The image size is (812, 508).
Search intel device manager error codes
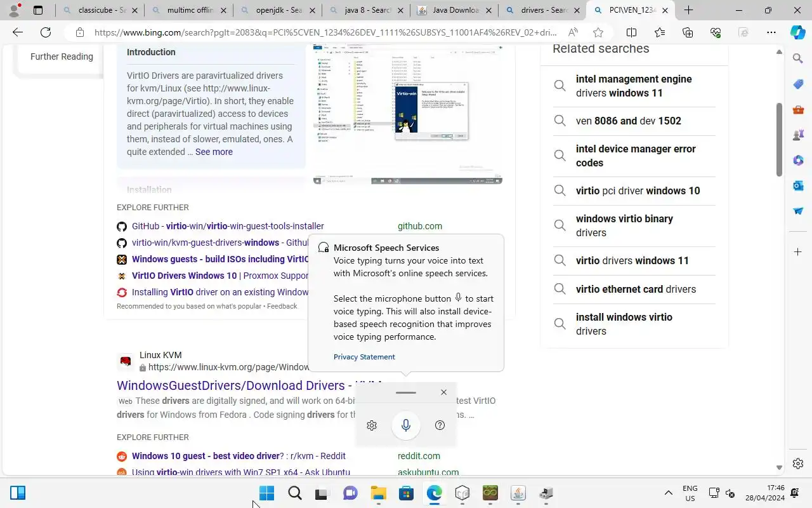[x=634, y=156]
